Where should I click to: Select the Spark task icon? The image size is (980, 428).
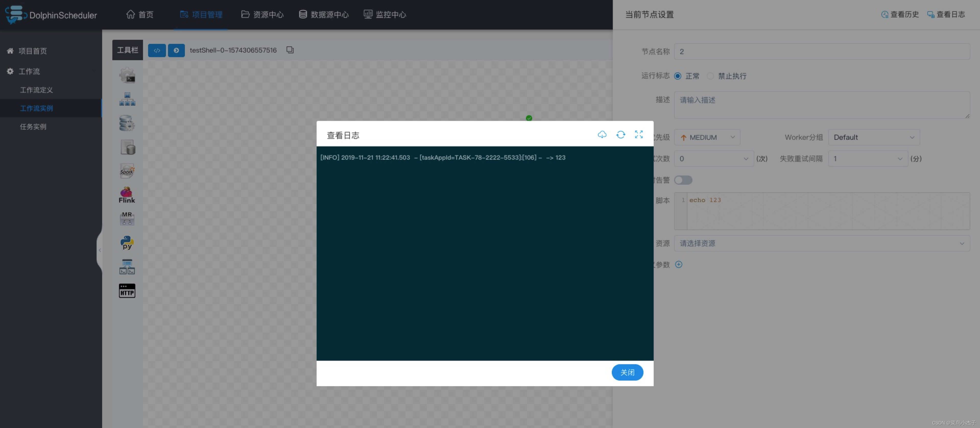pos(127,171)
